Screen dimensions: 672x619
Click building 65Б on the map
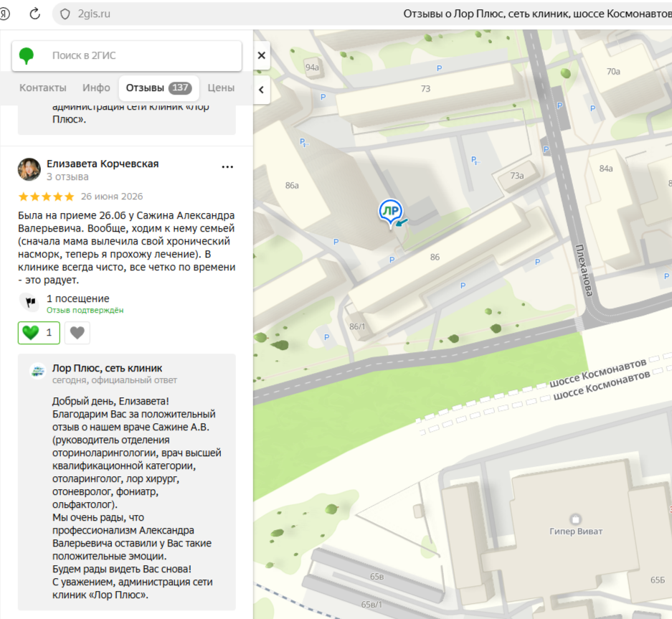click(658, 580)
